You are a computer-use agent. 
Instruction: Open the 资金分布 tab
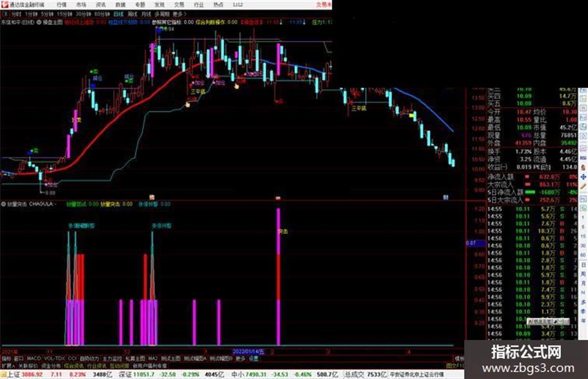(51, 365)
